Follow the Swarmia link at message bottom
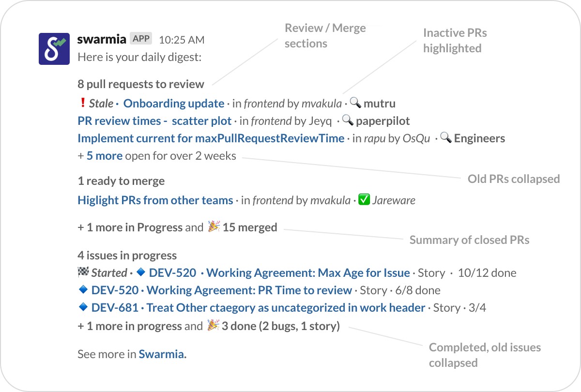Image resolution: width=581 pixels, height=392 pixels. click(x=162, y=354)
